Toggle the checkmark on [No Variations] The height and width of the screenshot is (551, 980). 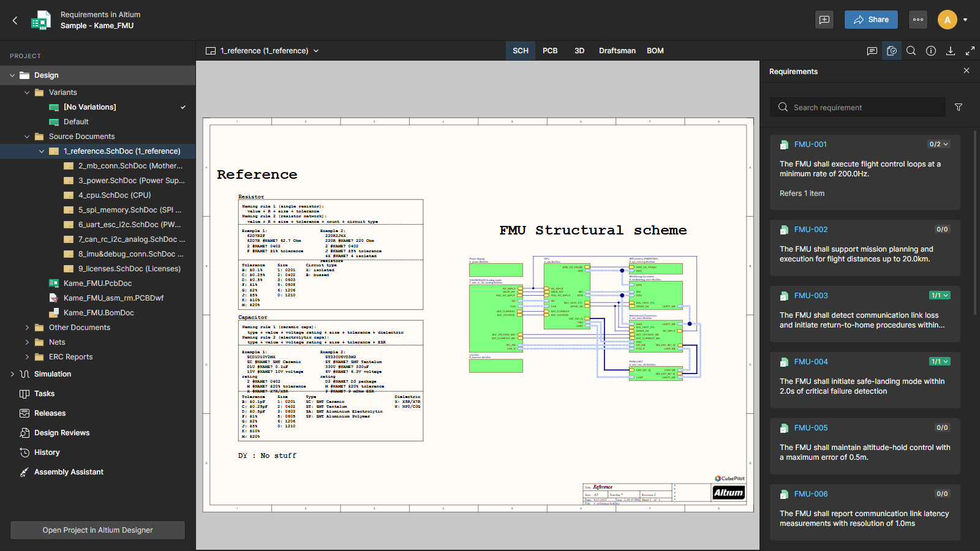click(183, 107)
